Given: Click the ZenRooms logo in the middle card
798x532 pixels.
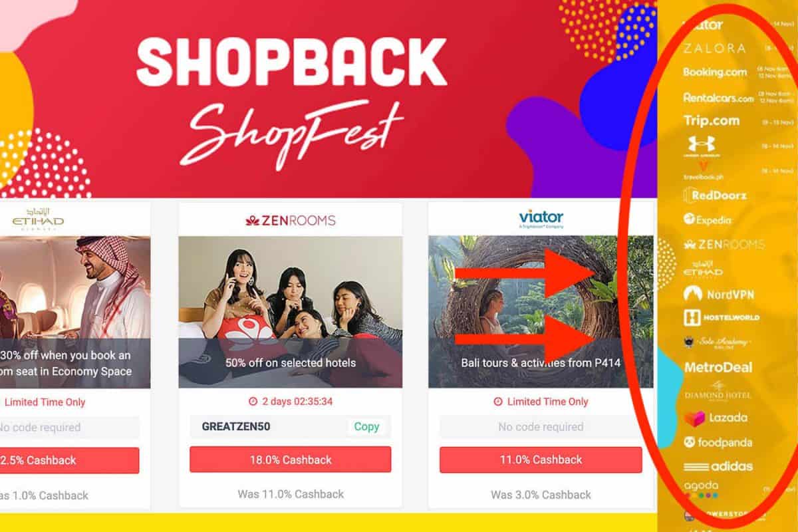Looking at the screenshot, I should 290,220.
